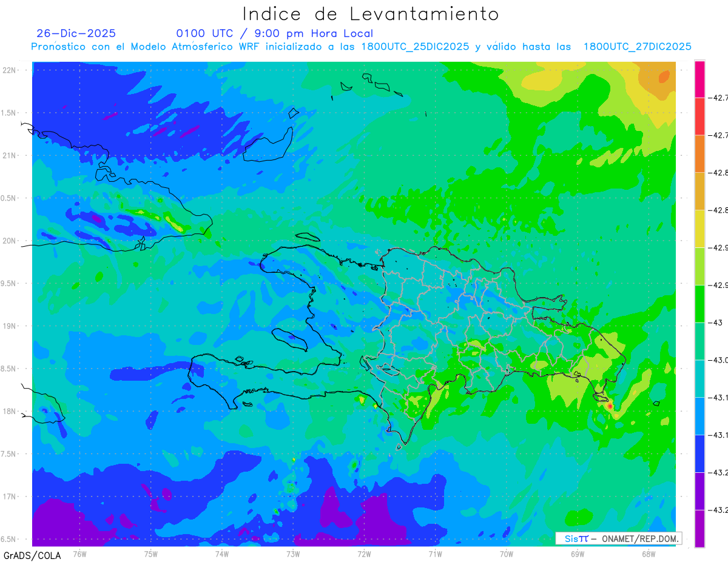Click the '71W' longitude label

pyautogui.click(x=435, y=554)
